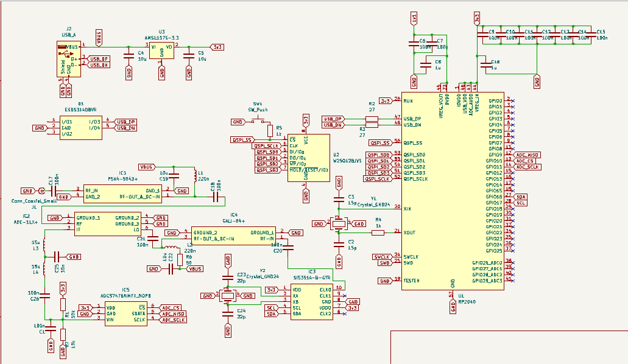628x364 pixels.
Task: Select the J1 coaxial connector symbol
Action: tap(41, 191)
